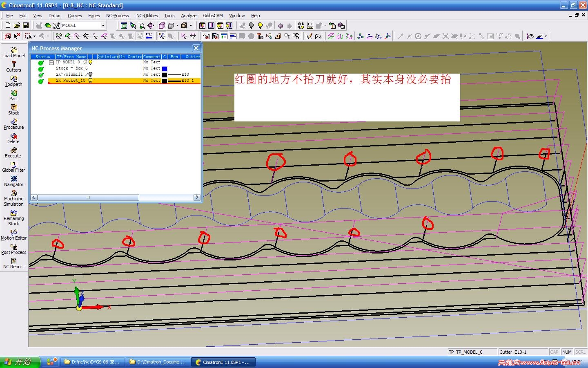Open the render mode dropdown arrow
Screen dimensions: 588x368
coord(177,25)
